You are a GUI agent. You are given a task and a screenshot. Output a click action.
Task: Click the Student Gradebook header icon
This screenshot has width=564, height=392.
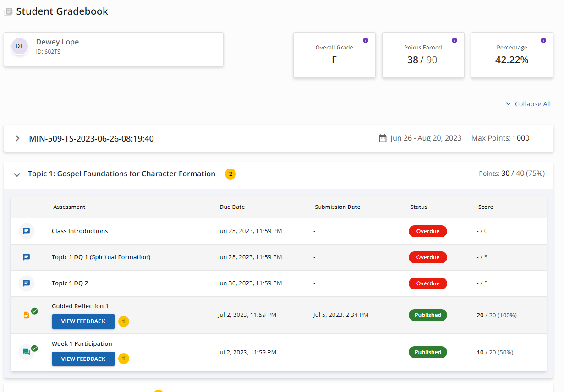[8, 12]
